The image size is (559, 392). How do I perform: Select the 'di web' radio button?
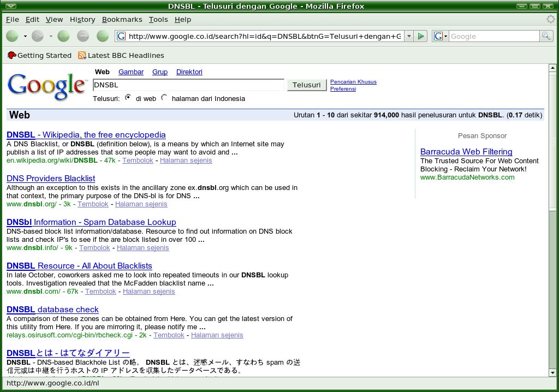128,97
